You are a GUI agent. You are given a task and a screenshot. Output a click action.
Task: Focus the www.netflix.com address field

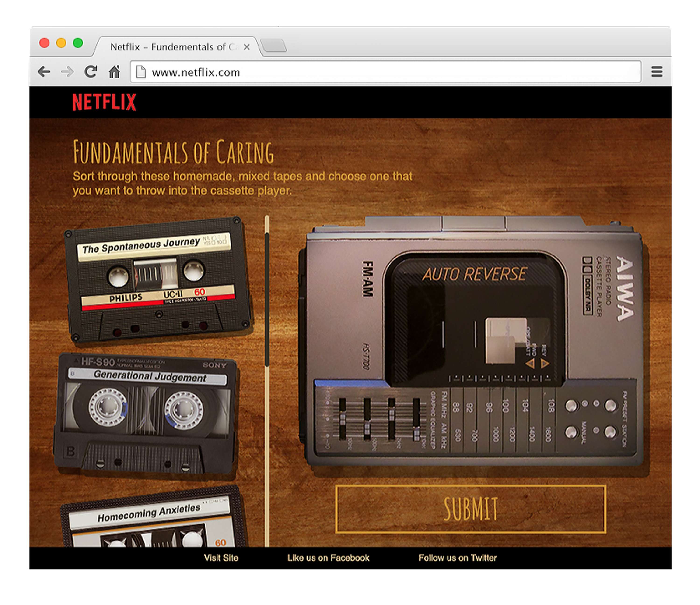[x=385, y=72]
